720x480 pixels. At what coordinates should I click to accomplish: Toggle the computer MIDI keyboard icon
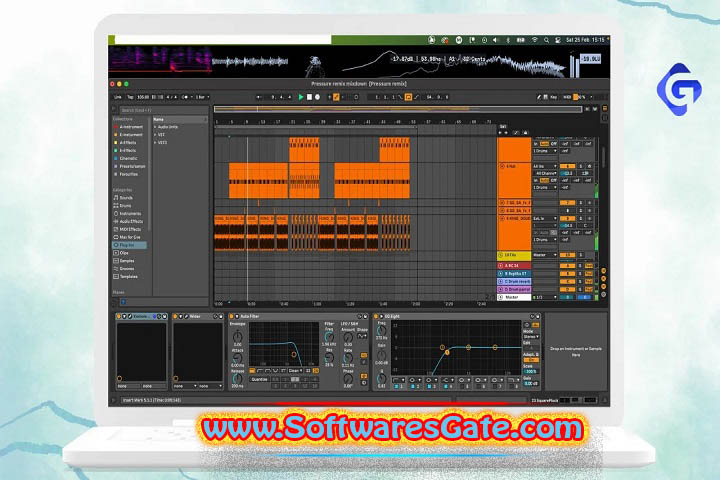point(546,97)
